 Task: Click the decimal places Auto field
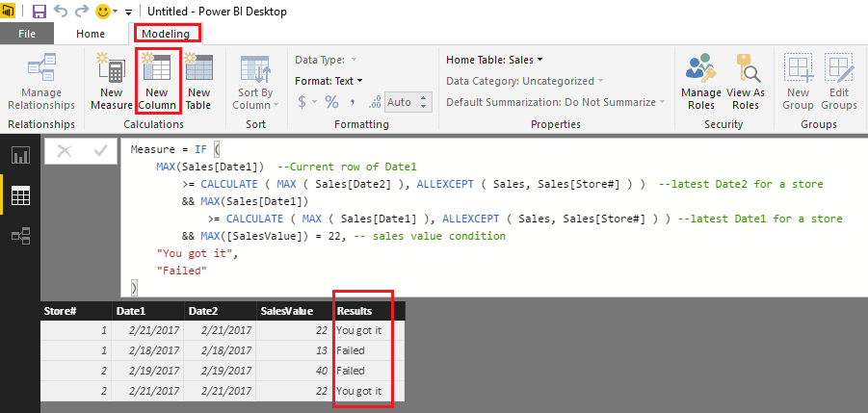coord(403,102)
